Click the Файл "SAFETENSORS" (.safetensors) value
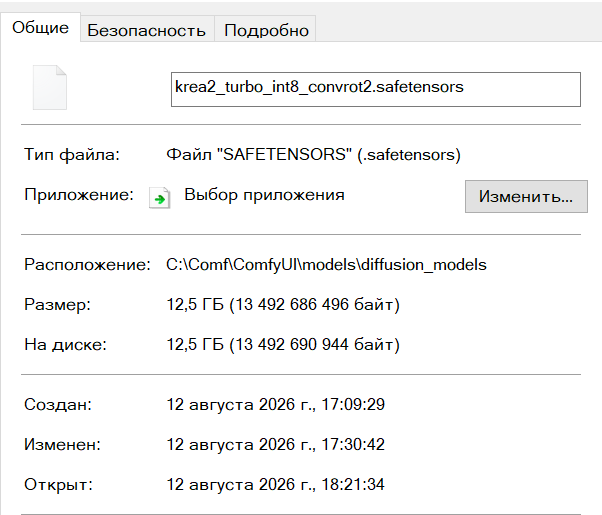602x515 pixels. [x=313, y=155]
